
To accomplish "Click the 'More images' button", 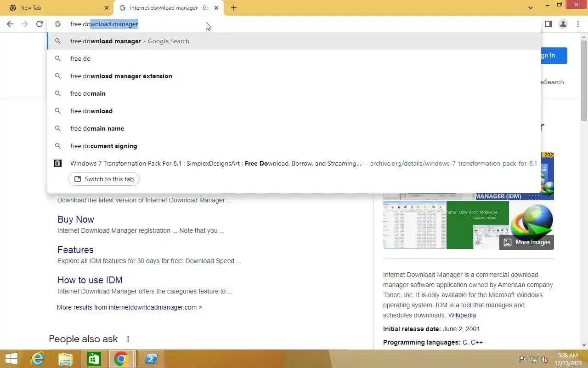I will click(526, 242).
